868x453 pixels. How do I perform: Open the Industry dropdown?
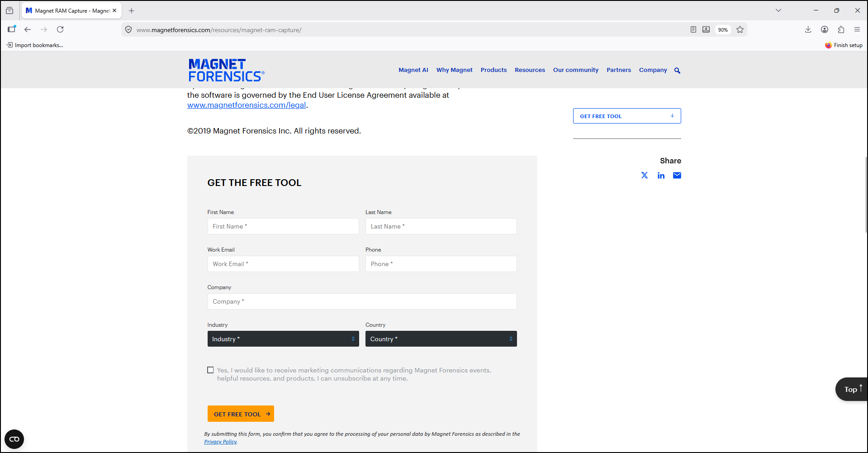283,339
